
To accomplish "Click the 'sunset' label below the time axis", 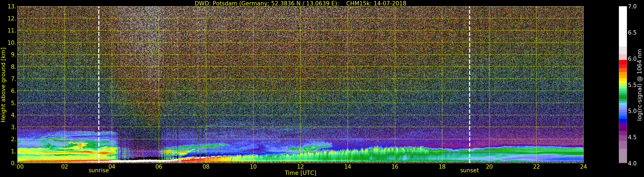I will coord(470,171).
